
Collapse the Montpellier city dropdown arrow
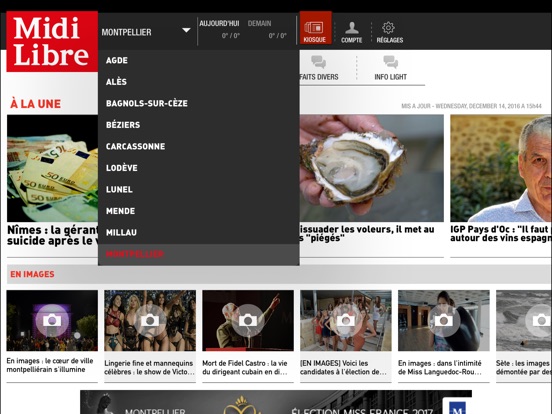click(186, 31)
